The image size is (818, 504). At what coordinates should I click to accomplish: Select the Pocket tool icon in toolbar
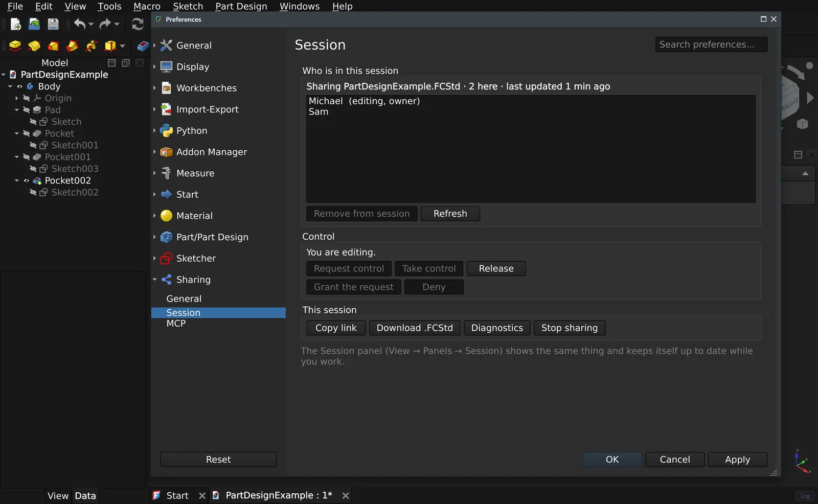143,46
